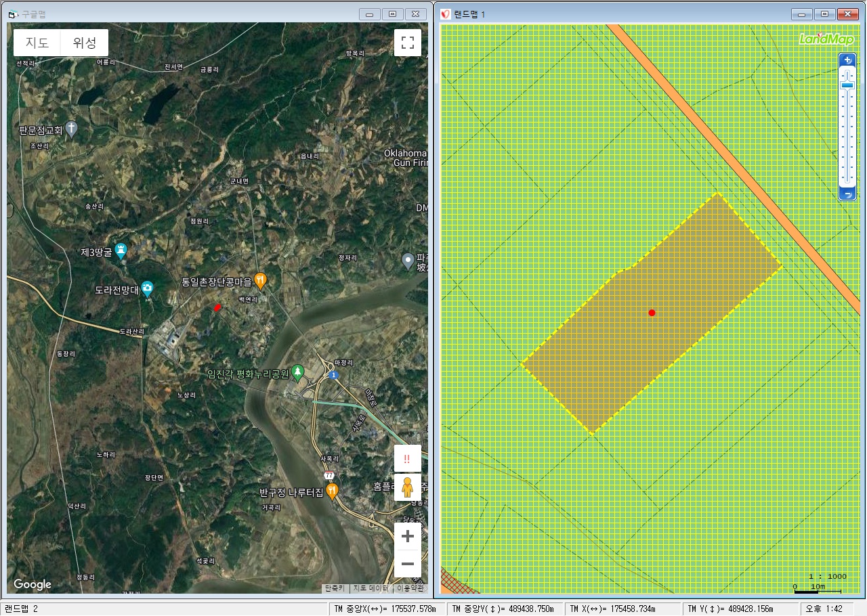867x616 pixels.
Task: Click the route 77 highway shield
Action: pos(329,475)
